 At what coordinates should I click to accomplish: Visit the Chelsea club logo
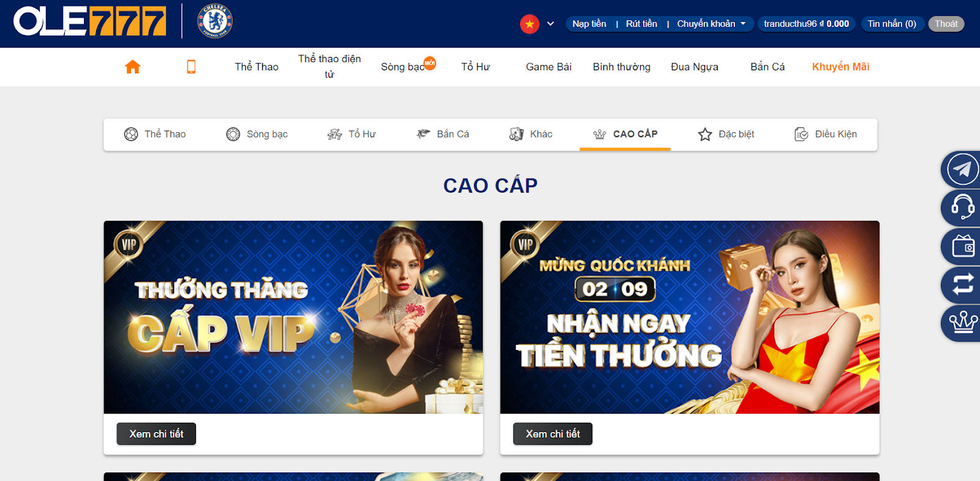215,21
